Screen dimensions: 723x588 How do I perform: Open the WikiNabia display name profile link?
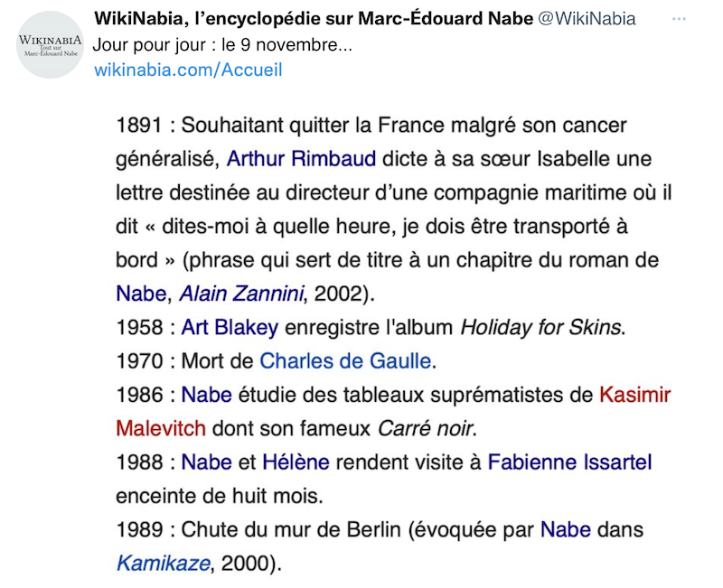click(313, 20)
